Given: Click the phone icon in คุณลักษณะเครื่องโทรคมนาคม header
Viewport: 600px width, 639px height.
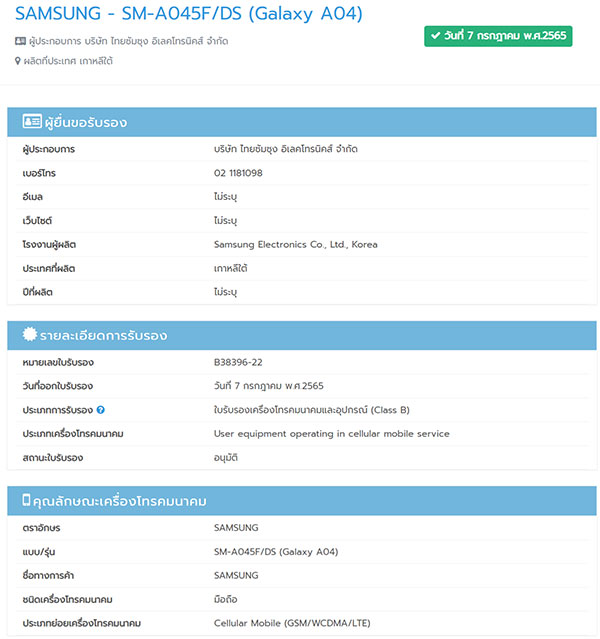Looking at the screenshot, I should pyautogui.click(x=26, y=500).
